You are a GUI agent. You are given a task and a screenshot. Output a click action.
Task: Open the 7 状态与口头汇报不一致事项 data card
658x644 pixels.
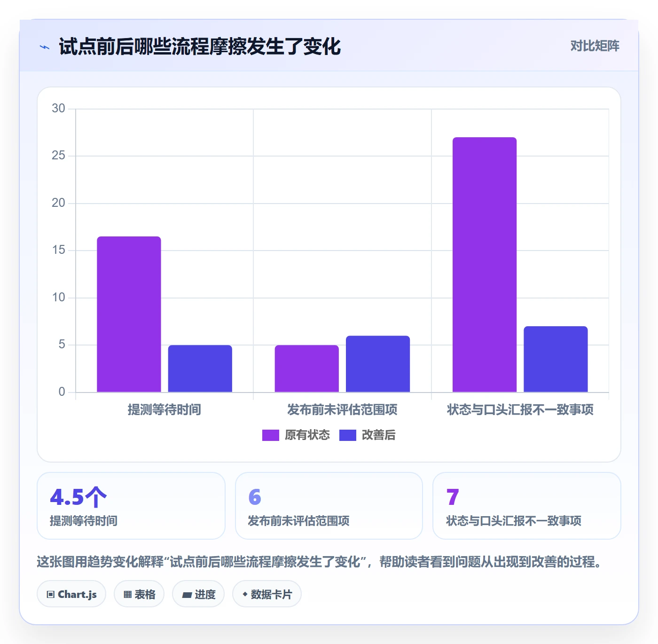pyautogui.click(x=527, y=506)
